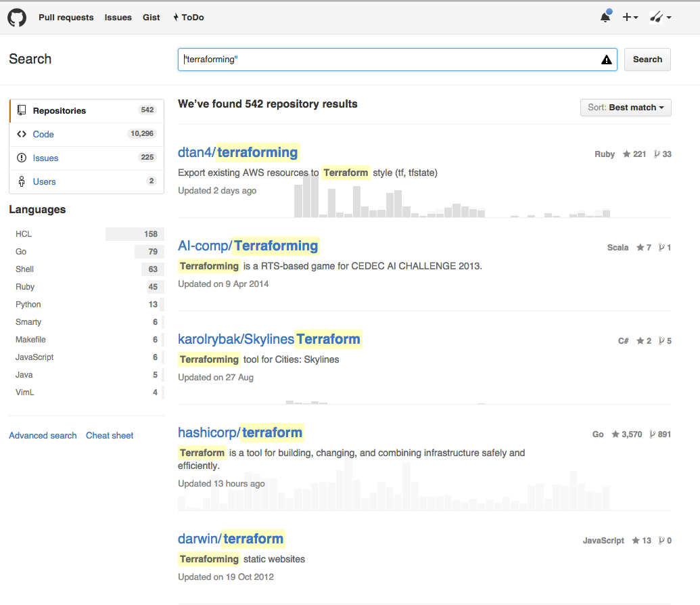Viewport: 700px width, 605px height.
Task: Click the GitHub Octocat logo
Action: tap(17, 18)
